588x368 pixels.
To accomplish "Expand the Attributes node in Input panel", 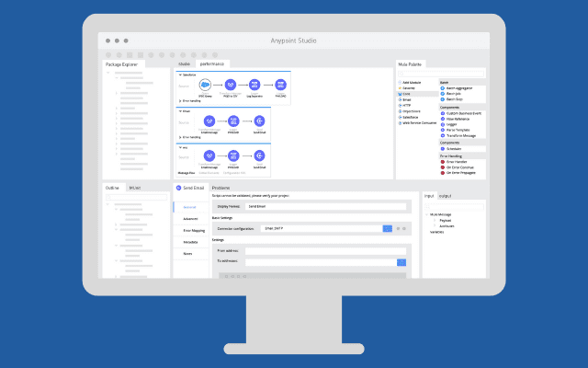I will tap(435, 226).
